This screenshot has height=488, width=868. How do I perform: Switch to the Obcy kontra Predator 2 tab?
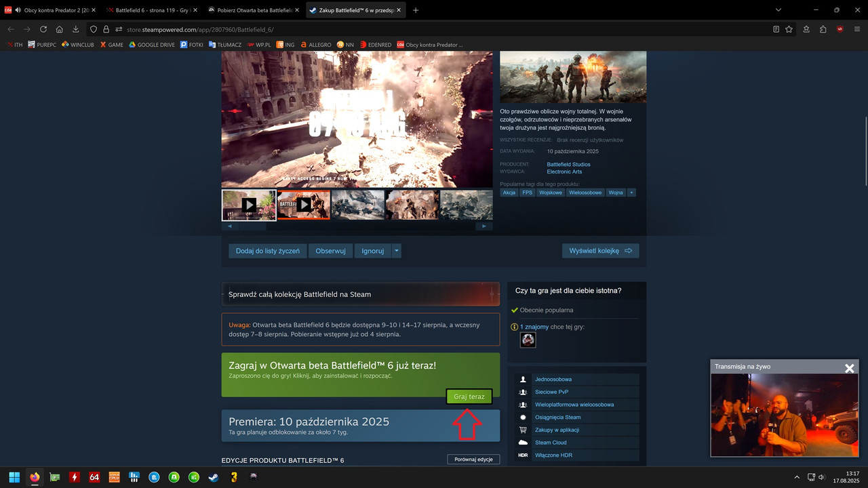tap(52, 10)
